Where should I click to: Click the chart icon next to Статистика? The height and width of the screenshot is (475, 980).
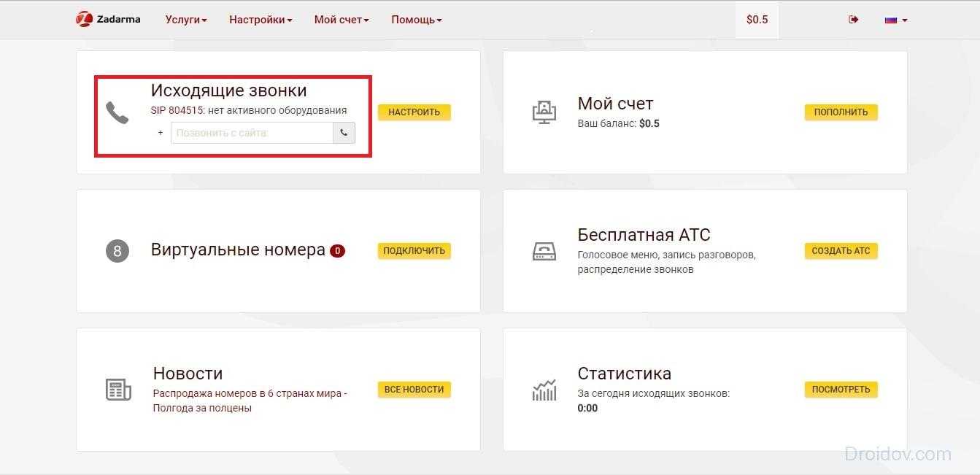[x=544, y=390]
